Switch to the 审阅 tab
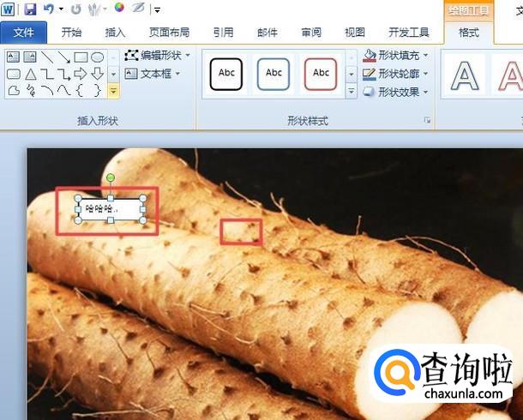Image resolution: width=523 pixels, height=420 pixels. (311, 33)
